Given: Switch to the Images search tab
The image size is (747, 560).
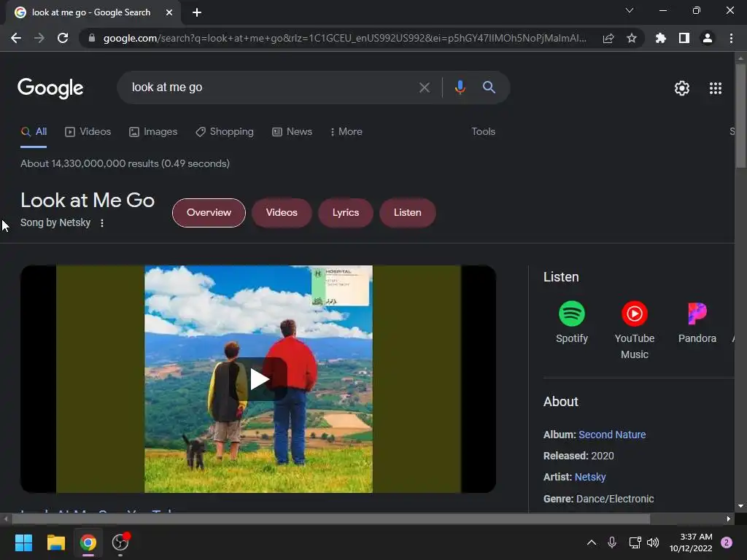Looking at the screenshot, I should click(153, 131).
